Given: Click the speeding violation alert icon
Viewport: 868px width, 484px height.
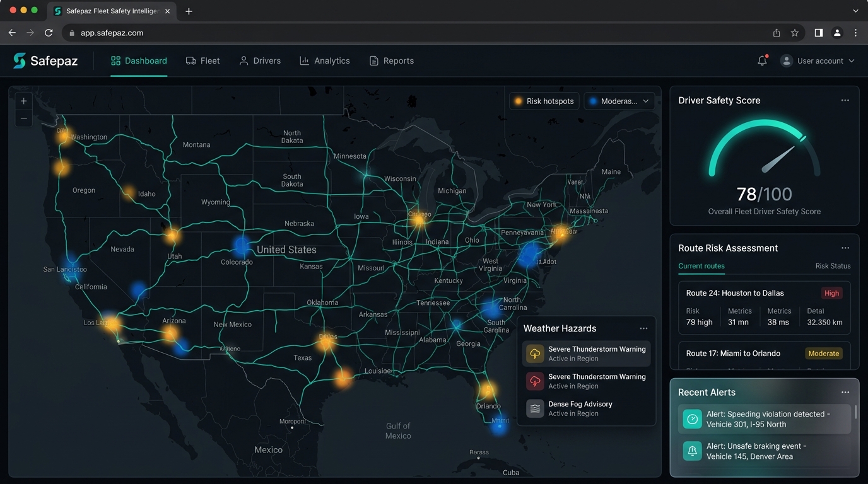Looking at the screenshot, I should (x=692, y=419).
